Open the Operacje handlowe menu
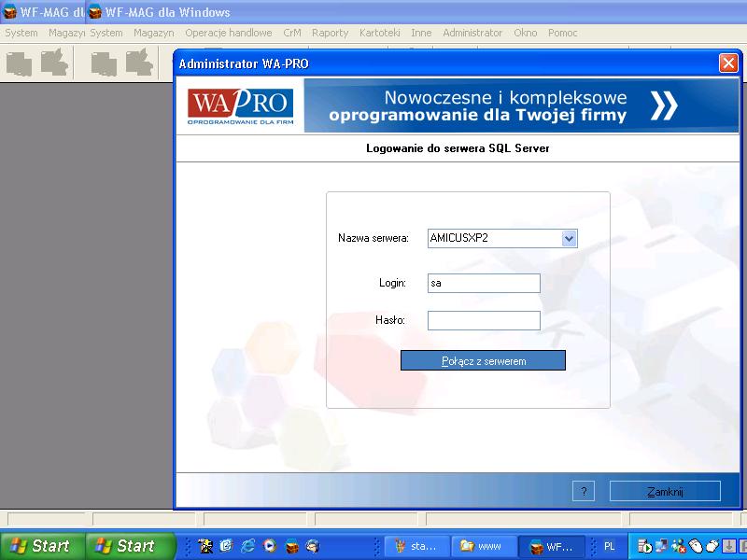This screenshot has width=747, height=560. [229, 33]
